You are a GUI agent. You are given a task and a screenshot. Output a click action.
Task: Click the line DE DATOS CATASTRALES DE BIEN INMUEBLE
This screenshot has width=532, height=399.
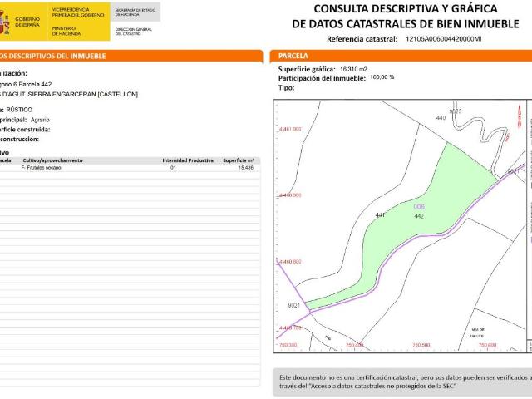click(x=406, y=24)
